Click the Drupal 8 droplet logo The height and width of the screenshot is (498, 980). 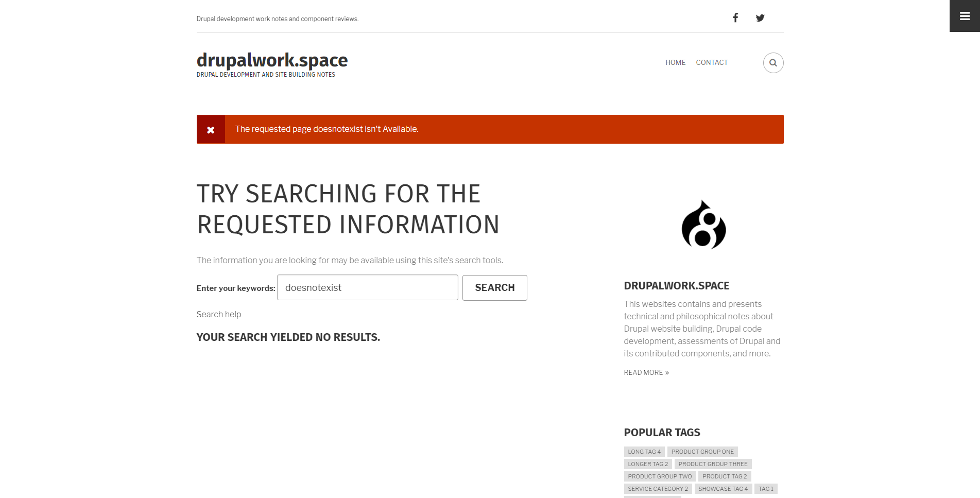703,225
